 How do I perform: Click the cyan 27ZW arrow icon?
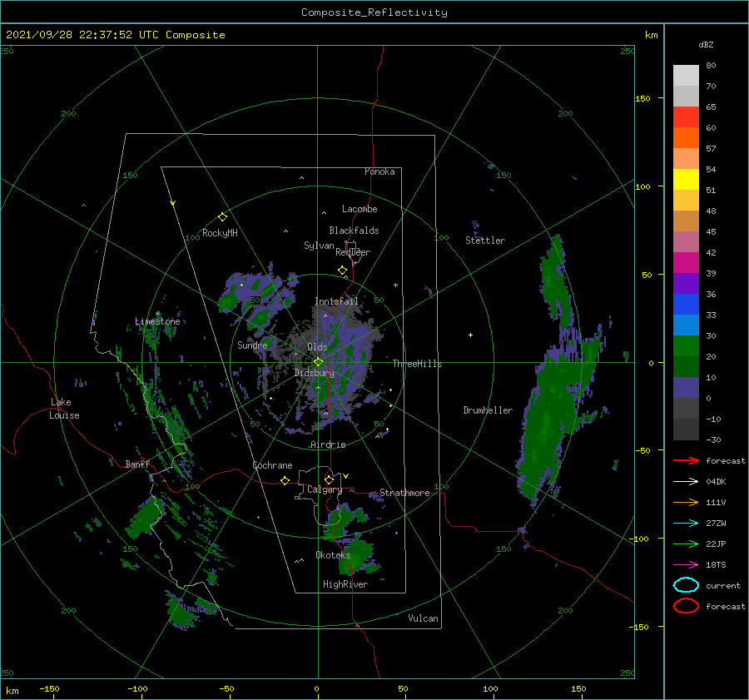[x=686, y=524]
